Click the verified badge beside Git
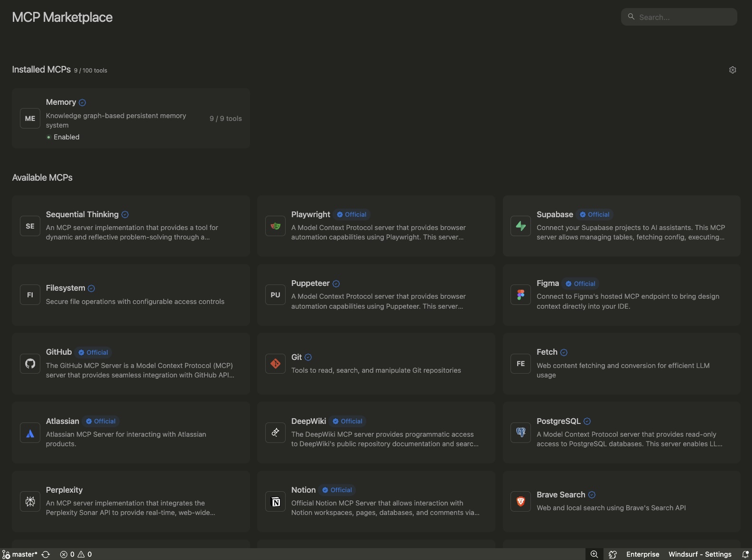 tap(308, 357)
